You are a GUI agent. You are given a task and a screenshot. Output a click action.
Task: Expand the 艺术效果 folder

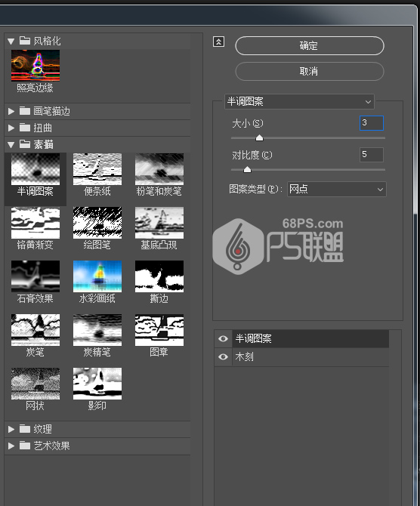point(11,446)
